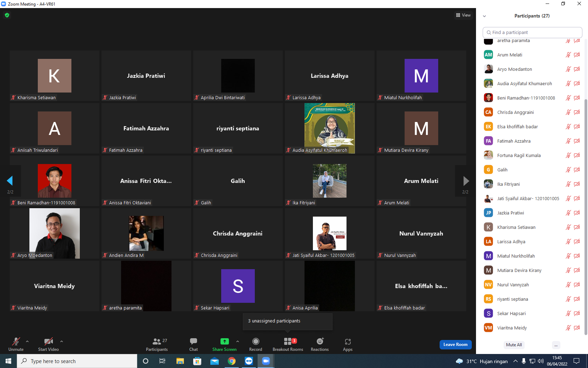
Task: Toggle Start Video camera
Action: pos(48,344)
